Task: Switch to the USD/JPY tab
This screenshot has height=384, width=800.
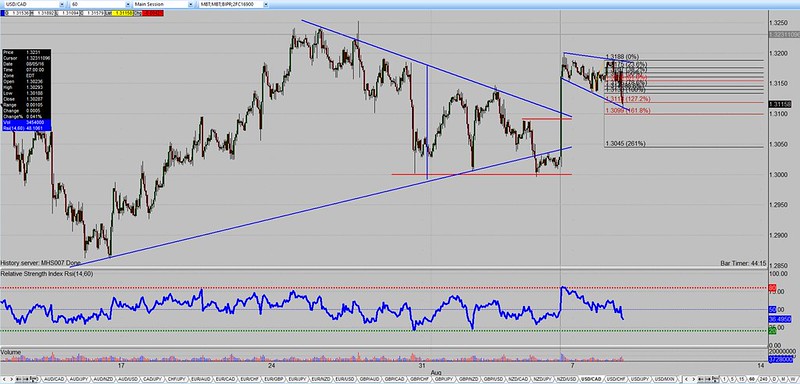Action: [x=640, y=379]
